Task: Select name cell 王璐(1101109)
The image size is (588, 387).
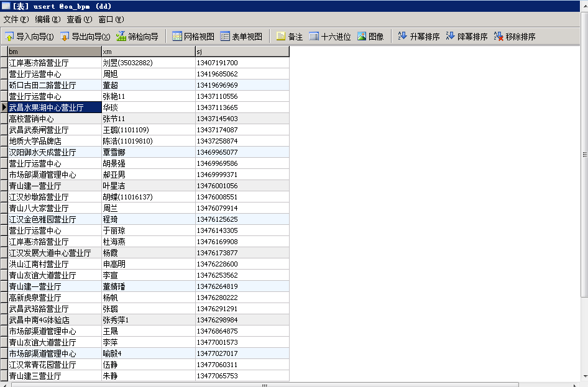Action: click(149, 130)
